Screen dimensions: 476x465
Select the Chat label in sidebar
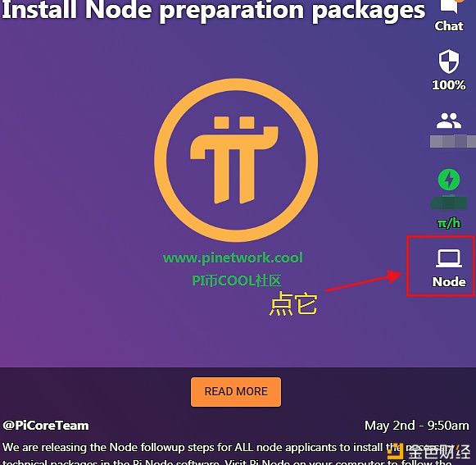coord(449,26)
